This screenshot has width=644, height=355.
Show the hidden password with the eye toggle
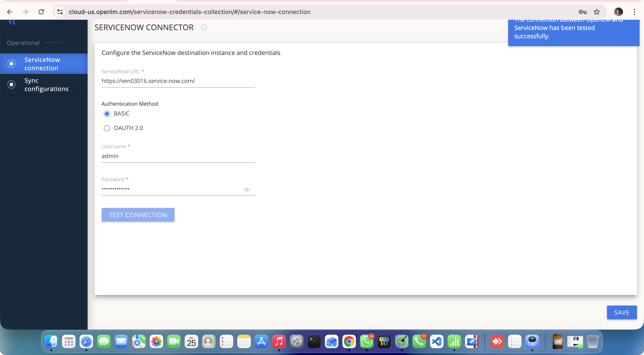point(247,190)
